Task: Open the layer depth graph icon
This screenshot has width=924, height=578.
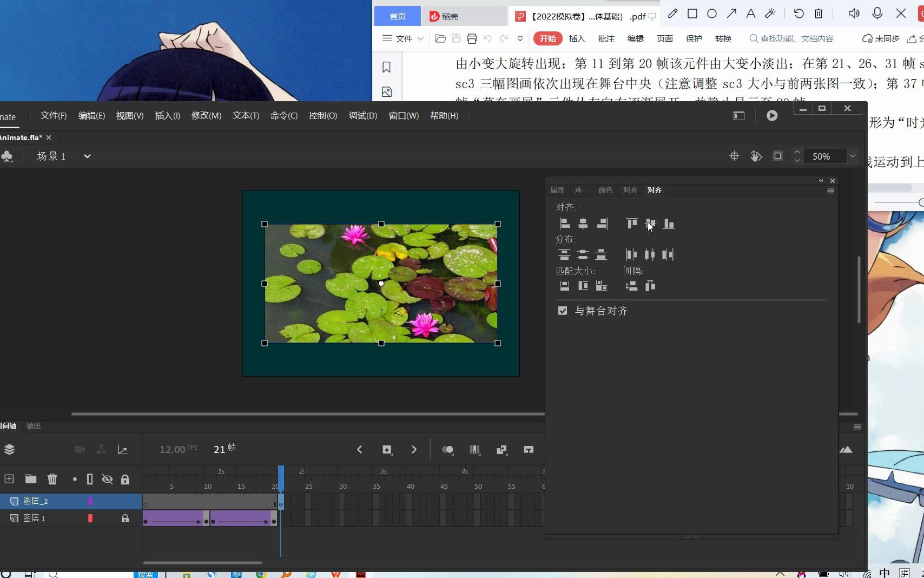Action: click(123, 450)
